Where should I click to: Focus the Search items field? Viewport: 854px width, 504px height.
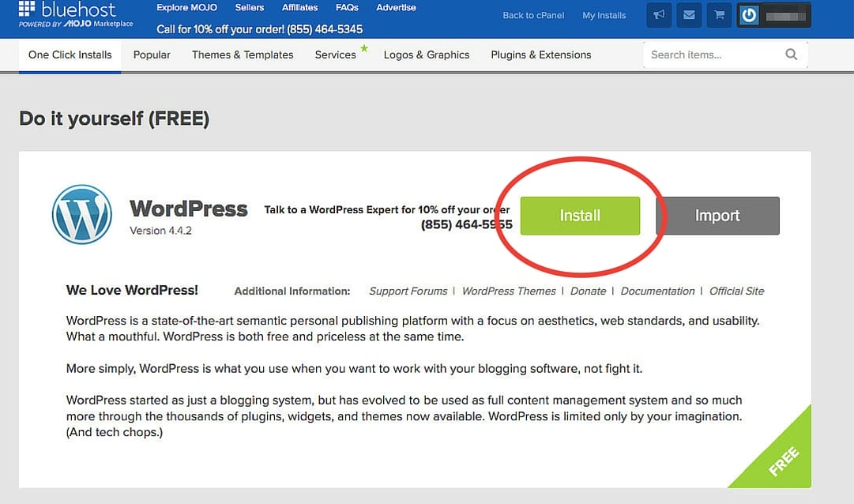click(x=713, y=55)
